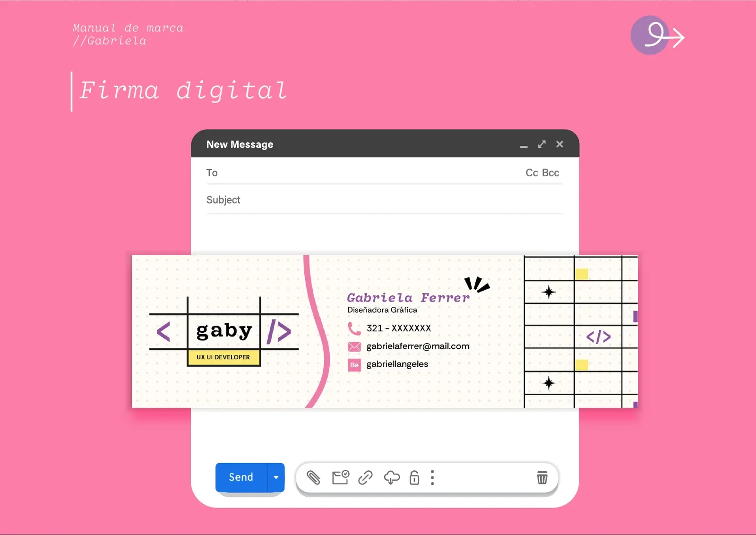Add Cc recipients
756x535 pixels.
532,173
